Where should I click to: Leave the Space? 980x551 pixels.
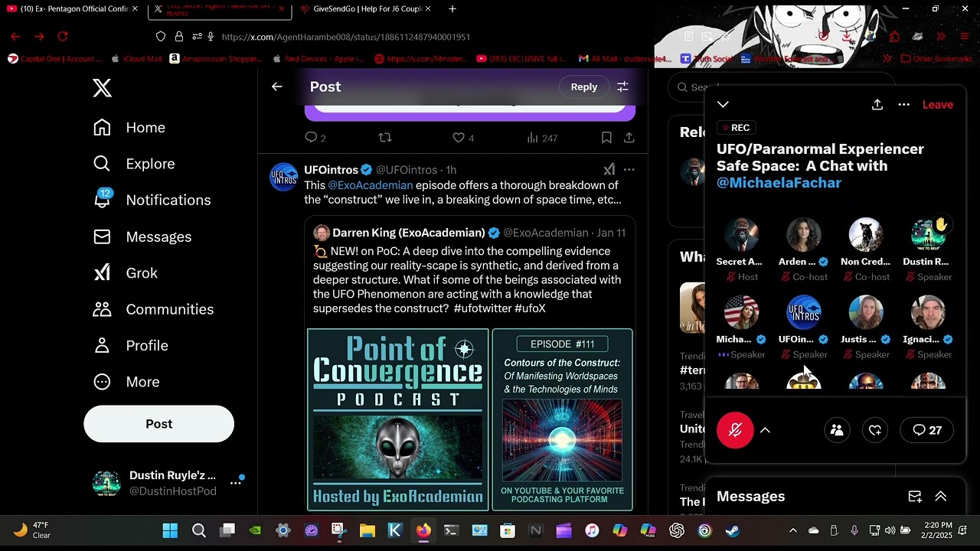pyautogui.click(x=937, y=105)
